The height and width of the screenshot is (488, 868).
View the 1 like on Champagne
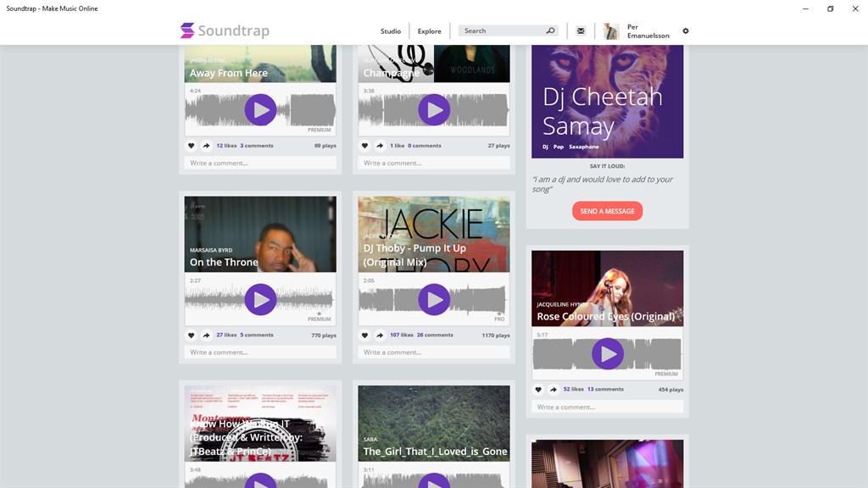398,146
